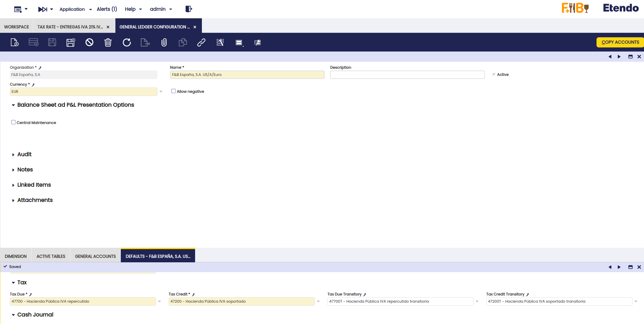Maximize the Defaults sub-panel
644x324 pixels.
coord(630,267)
